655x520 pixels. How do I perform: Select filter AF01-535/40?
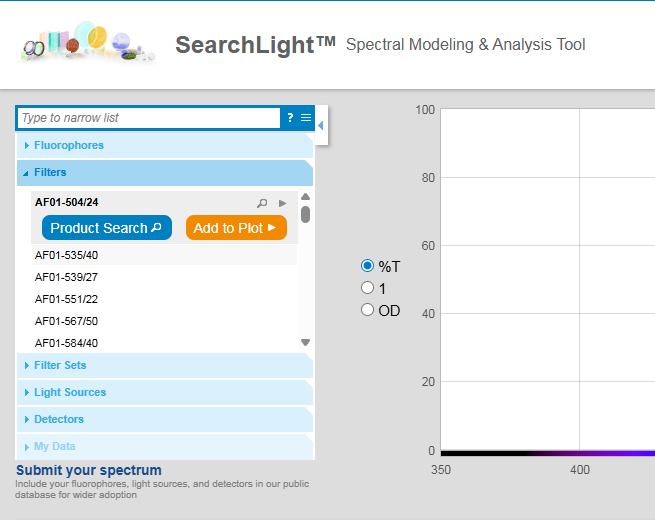tap(164, 255)
